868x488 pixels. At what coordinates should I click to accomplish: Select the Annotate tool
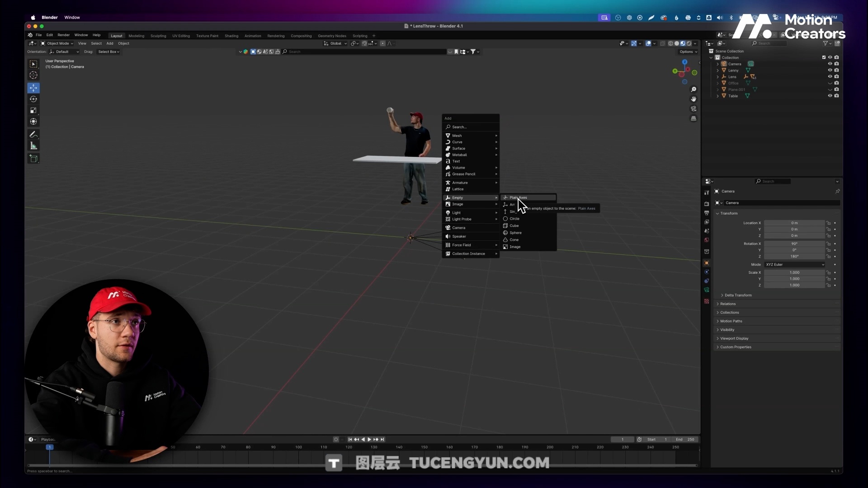pos(33,135)
